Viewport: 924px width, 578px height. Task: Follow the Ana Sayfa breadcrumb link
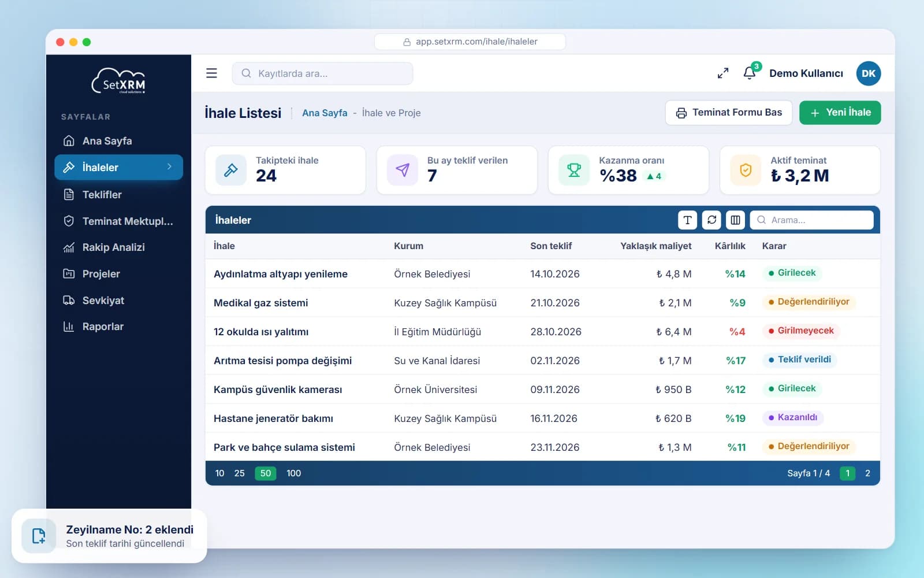coord(325,113)
